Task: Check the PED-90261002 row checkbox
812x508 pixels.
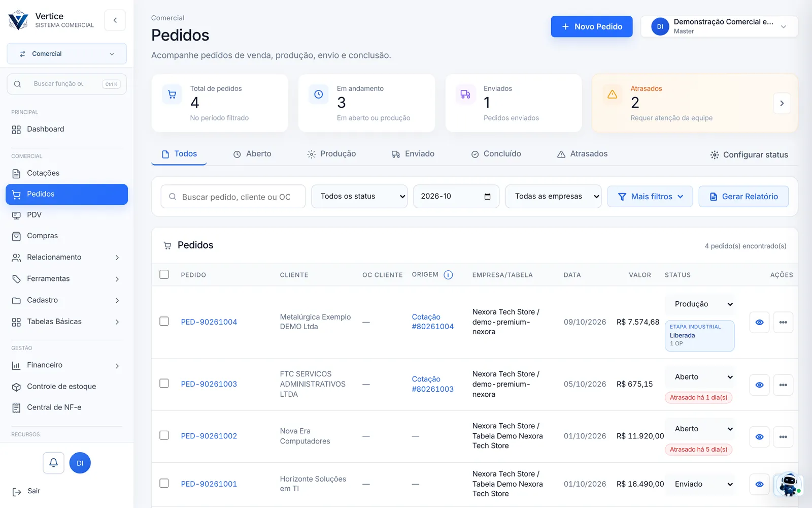Action: click(164, 435)
